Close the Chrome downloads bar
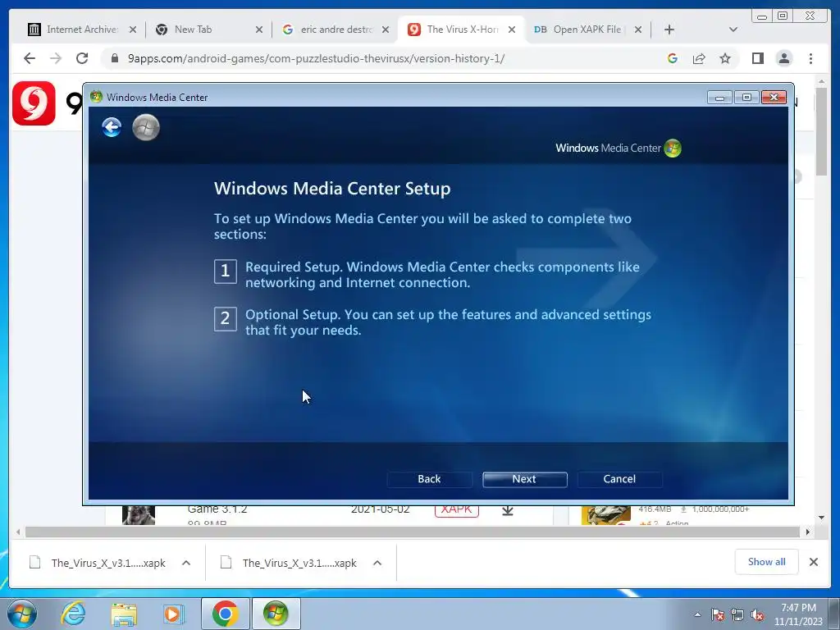Image resolution: width=840 pixels, height=630 pixels. 814,562
